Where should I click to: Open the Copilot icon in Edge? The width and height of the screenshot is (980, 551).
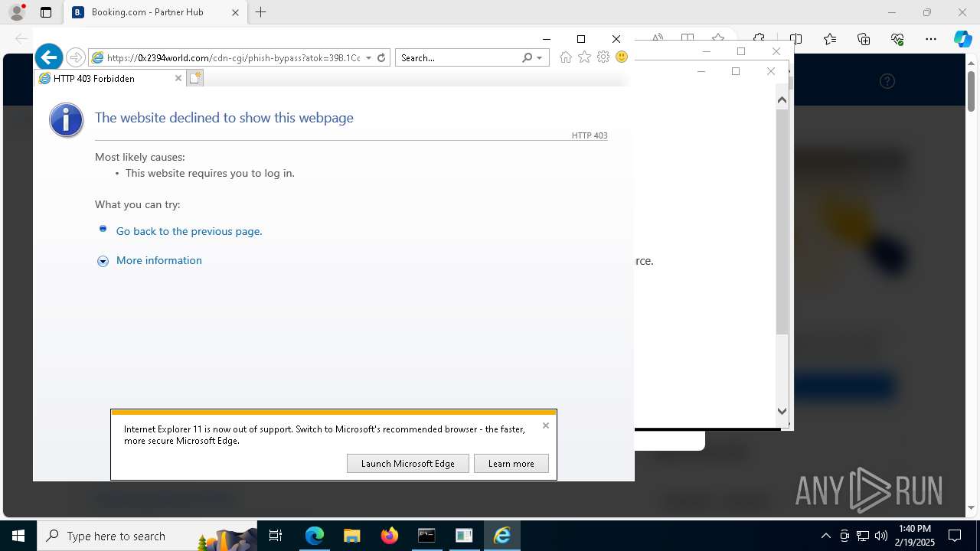[x=962, y=39]
